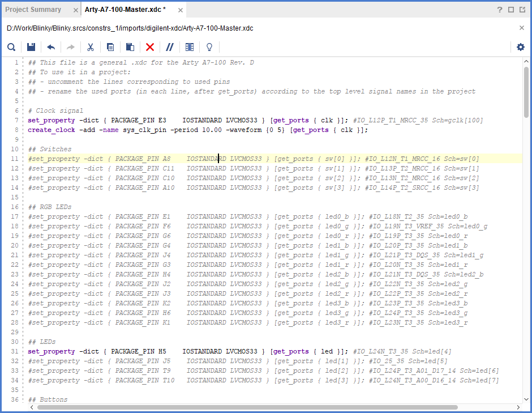Switch to Project Summary tab
The width and height of the screenshot is (532, 413).
(x=33, y=10)
